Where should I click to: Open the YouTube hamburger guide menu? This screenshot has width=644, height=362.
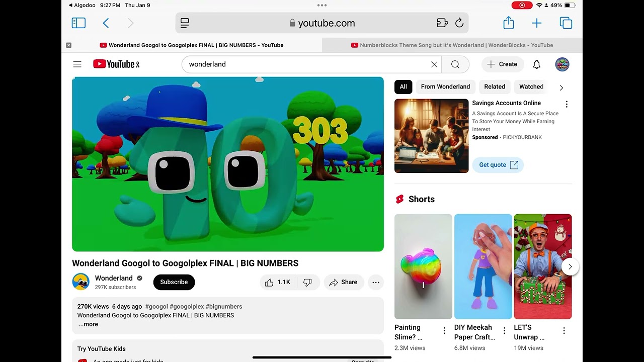pos(77,64)
